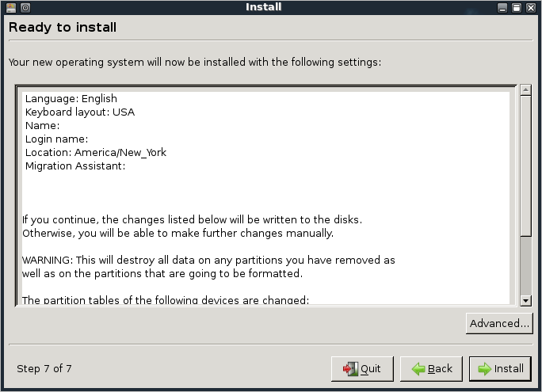This screenshot has height=392, width=542.
Task: Go back with the Back button
Action: point(432,368)
